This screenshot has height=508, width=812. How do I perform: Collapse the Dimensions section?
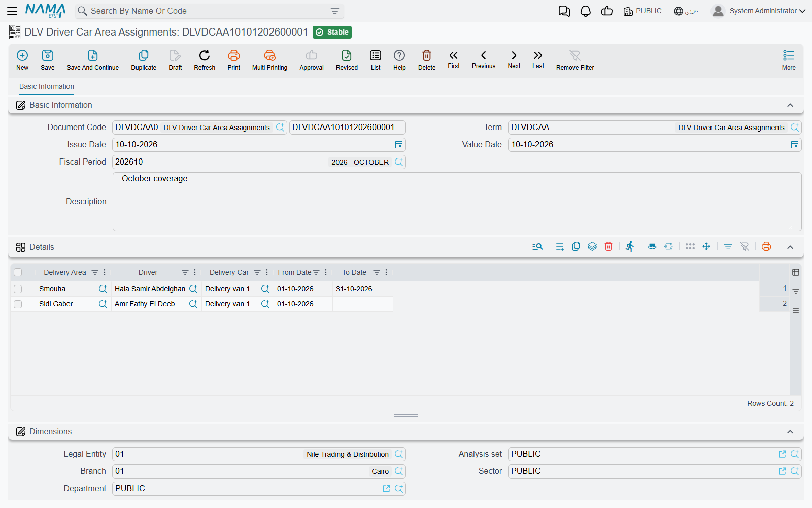pyautogui.click(x=790, y=432)
